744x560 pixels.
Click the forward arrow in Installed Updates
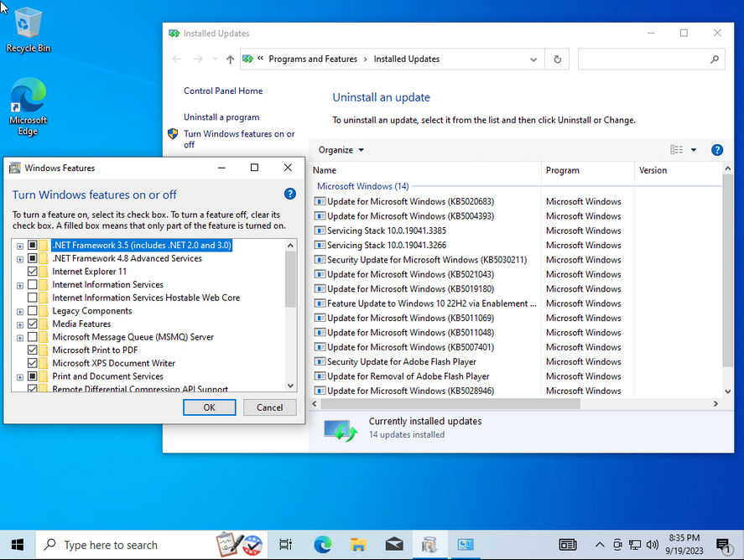coord(198,60)
